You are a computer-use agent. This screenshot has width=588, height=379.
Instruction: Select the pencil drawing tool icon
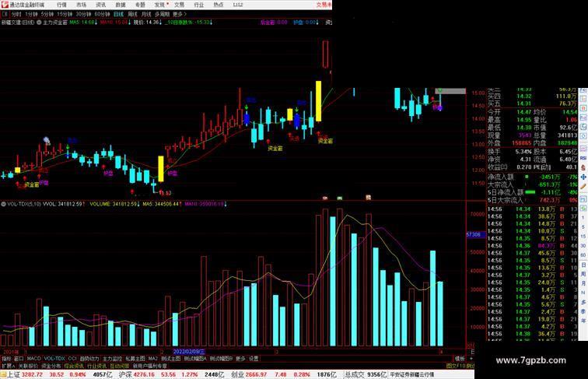583,187
